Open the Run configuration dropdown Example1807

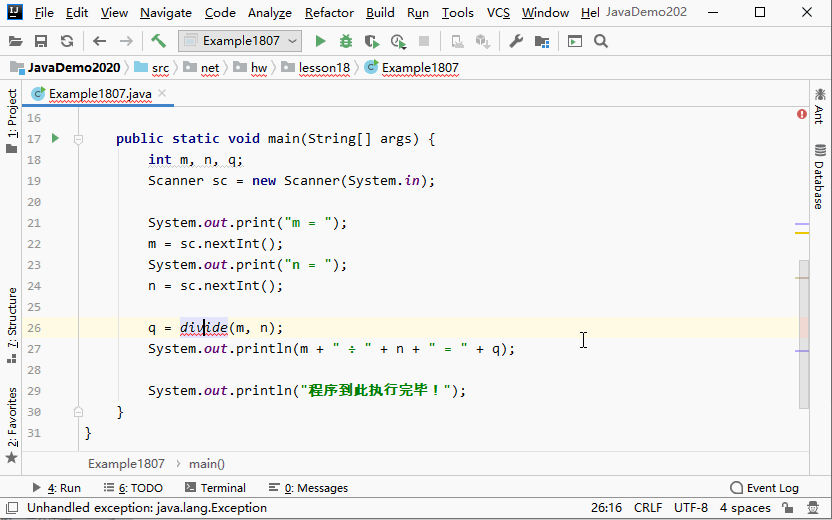click(240, 41)
